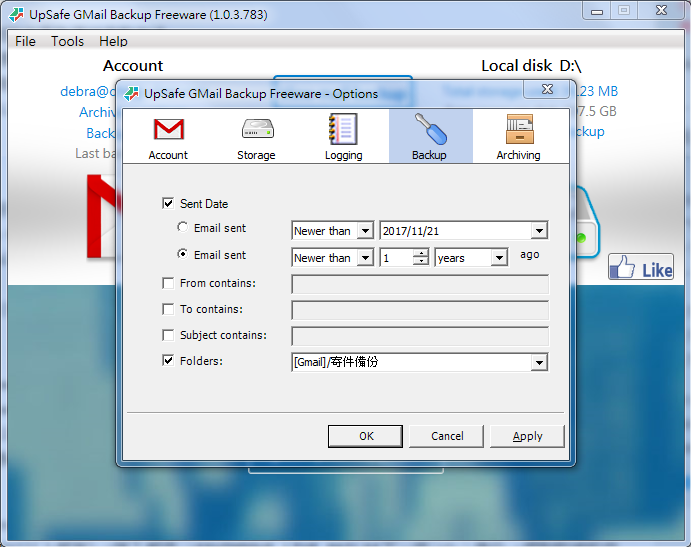Click the UpSafe logo in the main title bar
This screenshot has width=691, height=547.
coord(16,15)
